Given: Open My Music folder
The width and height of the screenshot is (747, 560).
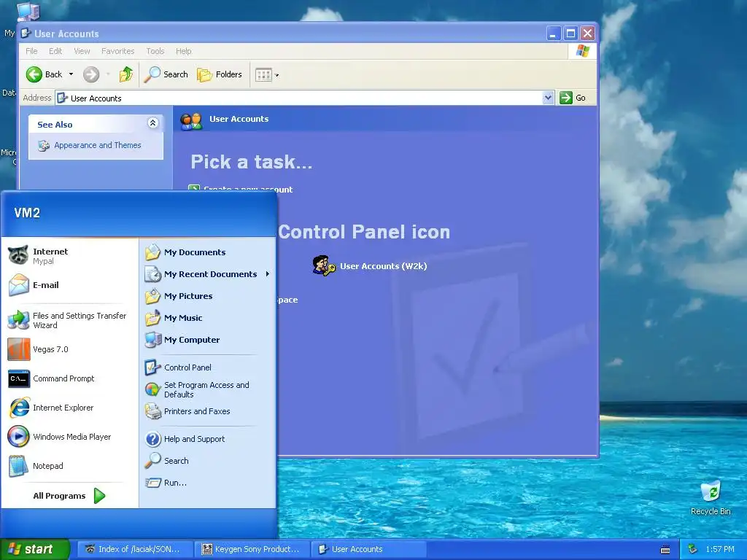Looking at the screenshot, I should [x=207, y=318].
